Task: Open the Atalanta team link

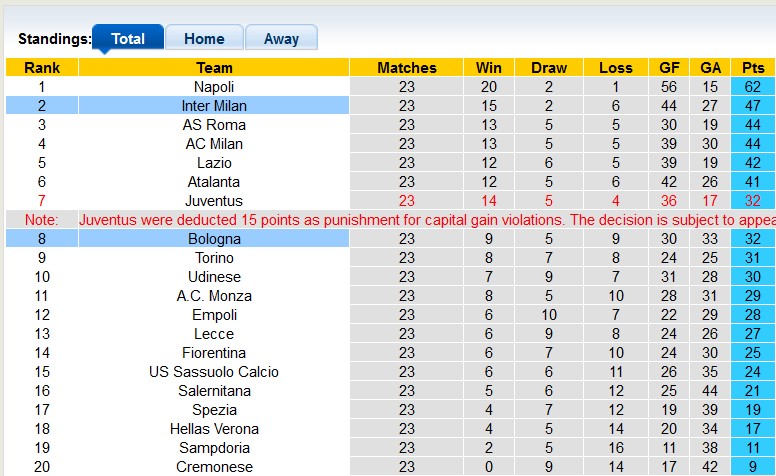Action: [214, 182]
